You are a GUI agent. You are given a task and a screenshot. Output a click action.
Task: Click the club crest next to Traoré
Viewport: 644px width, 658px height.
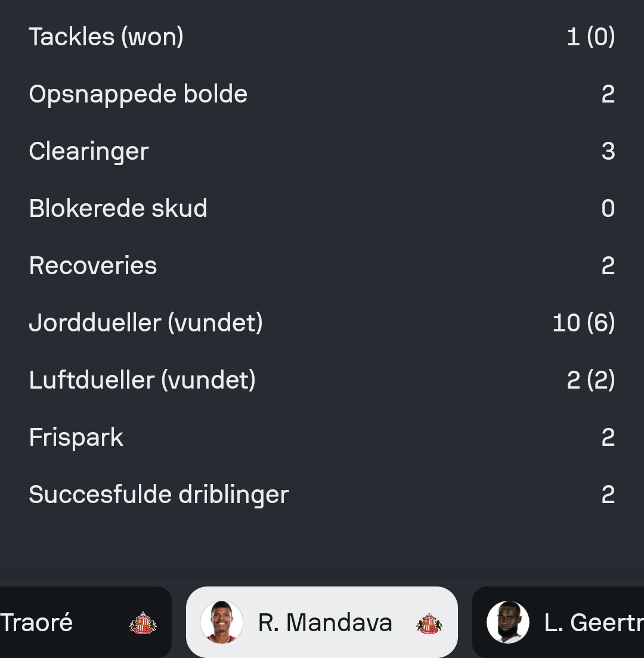(x=143, y=623)
